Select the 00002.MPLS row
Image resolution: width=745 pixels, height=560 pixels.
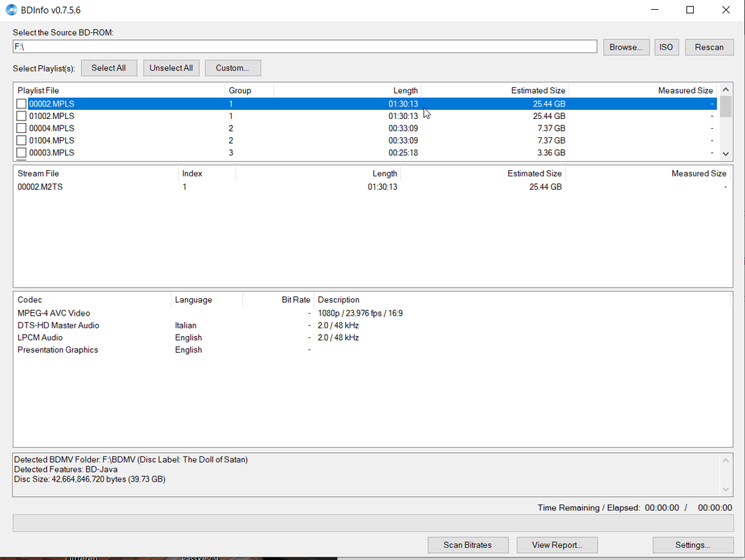pyautogui.click(x=365, y=104)
